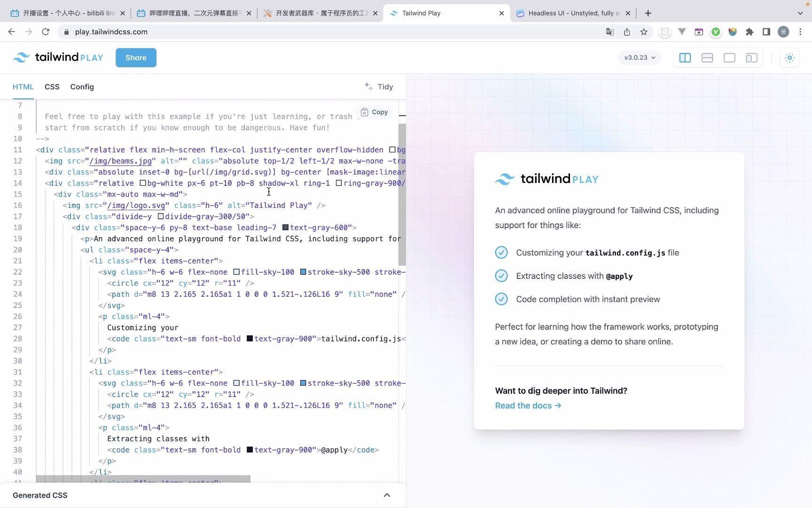Close the Tailwind Play tab
This screenshot has width=812, height=508.
(x=501, y=13)
